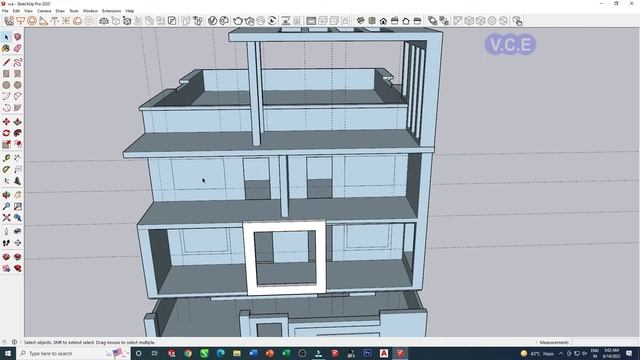Viewport: 640px width, 360px height.
Task: Choose the Eraser tool
Action: (18, 49)
